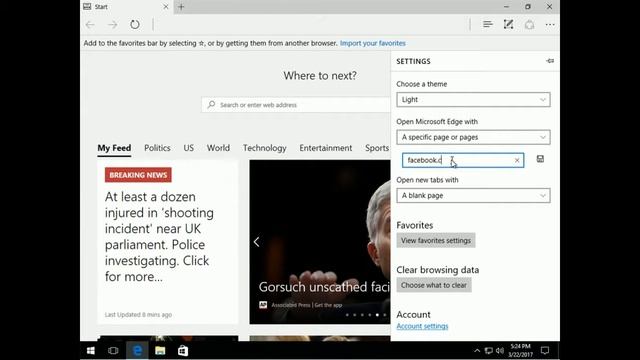Image resolution: width=640 pixels, height=360 pixels.
Task: Click Choose what to clear button
Action: [433, 285]
